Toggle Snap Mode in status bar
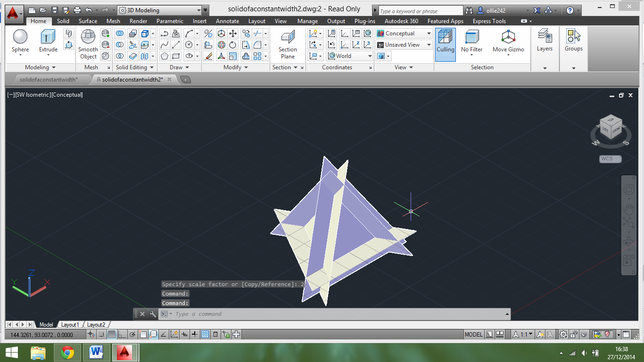 101,335
